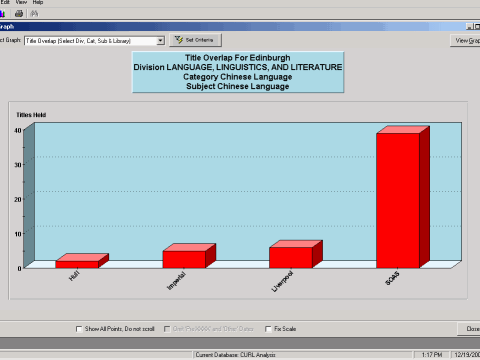Click the binoculars search icon
The width and height of the screenshot is (480, 360).
point(34,13)
